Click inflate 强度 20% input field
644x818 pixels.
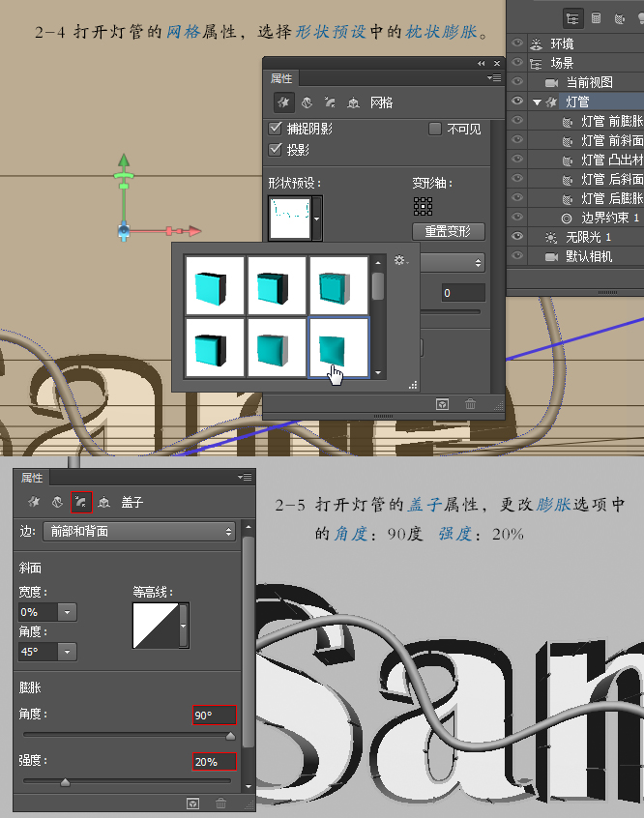[215, 762]
